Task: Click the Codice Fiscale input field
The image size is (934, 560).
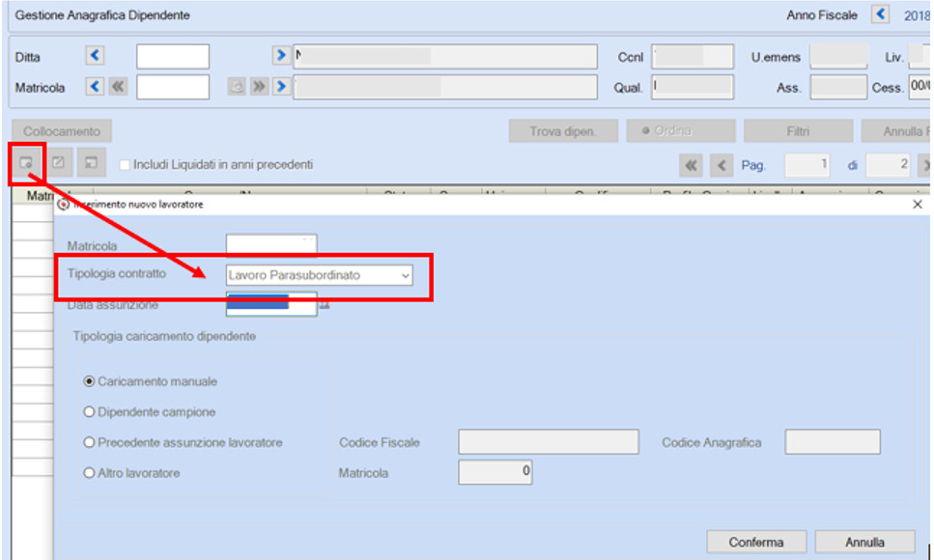Action: click(549, 442)
